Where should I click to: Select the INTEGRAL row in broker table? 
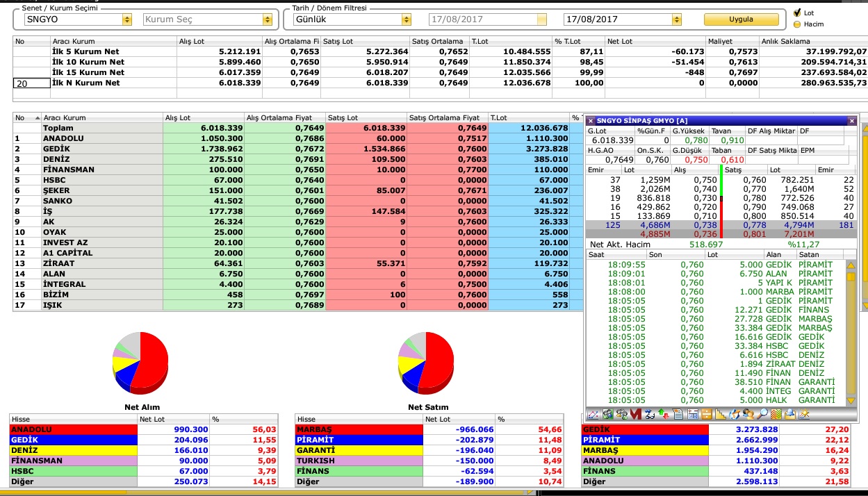click(x=298, y=284)
